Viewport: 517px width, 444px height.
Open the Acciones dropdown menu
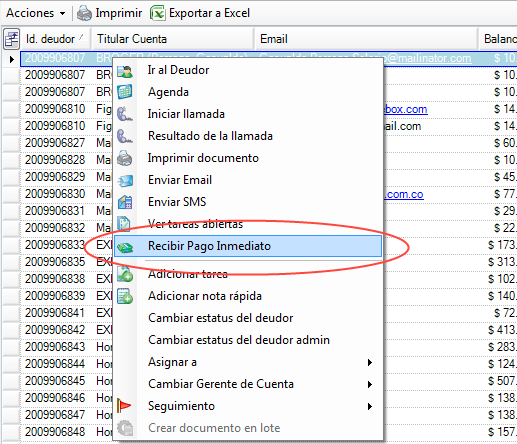pyautogui.click(x=35, y=13)
